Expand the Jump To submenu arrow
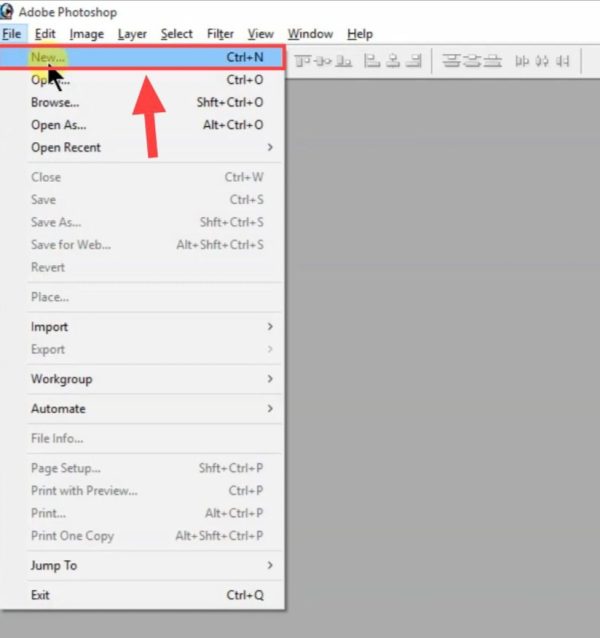This screenshot has width=600, height=638. click(270, 565)
